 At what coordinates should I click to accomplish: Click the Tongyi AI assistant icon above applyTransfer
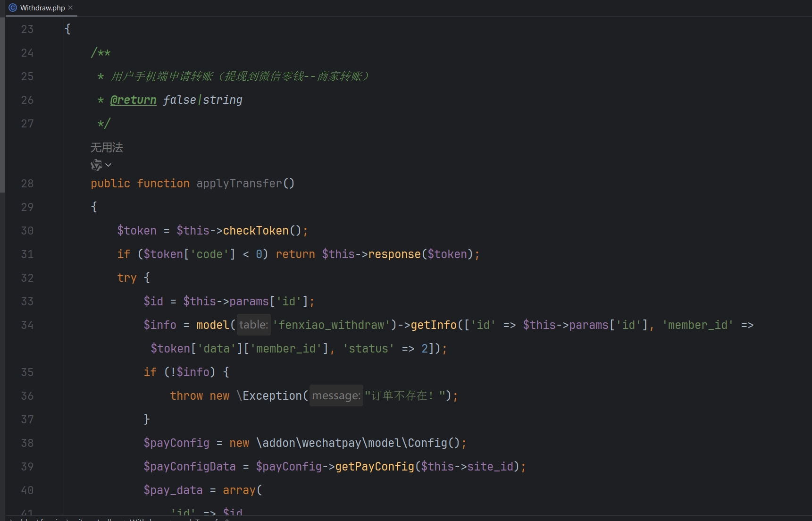click(x=96, y=165)
